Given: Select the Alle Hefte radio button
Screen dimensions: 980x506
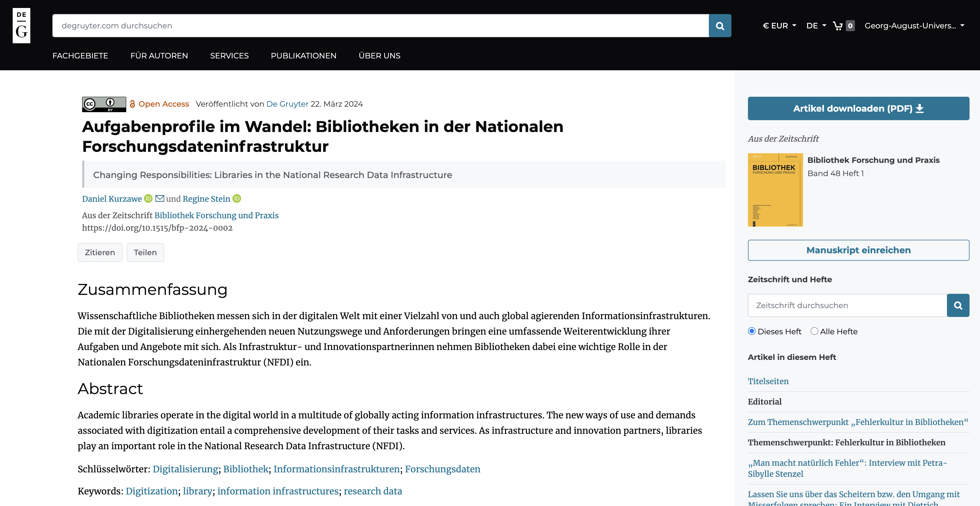Looking at the screenshot, I should [x=814, y=331].
